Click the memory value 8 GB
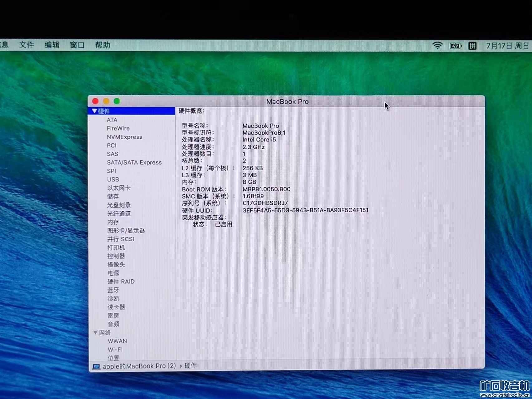This screenshot has width=532, height=399. click(249, 182)
